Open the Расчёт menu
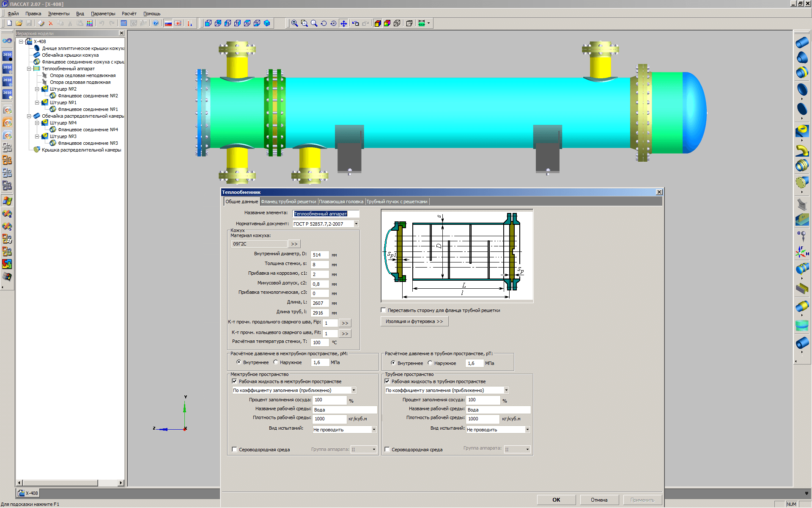 pos(129,14)
